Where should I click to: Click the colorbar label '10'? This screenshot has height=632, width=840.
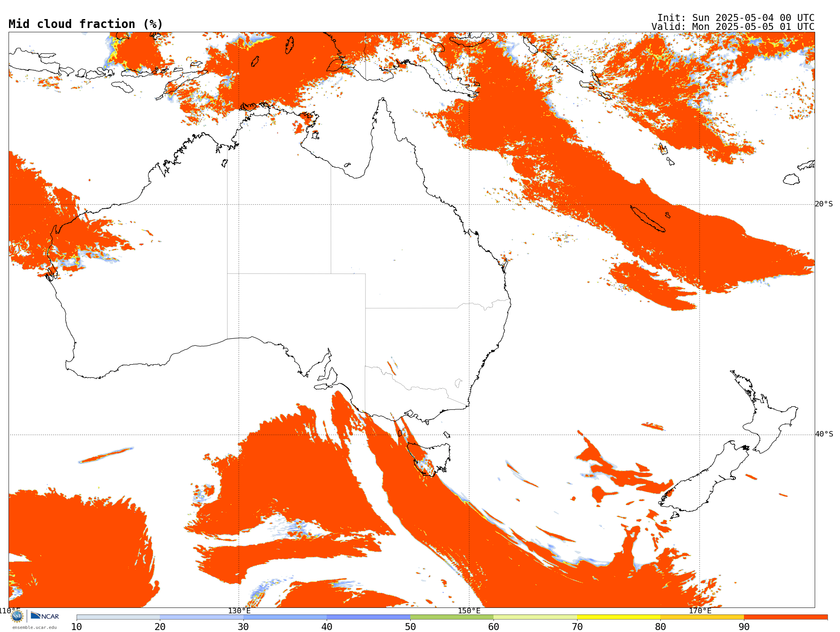coord(77,627)
